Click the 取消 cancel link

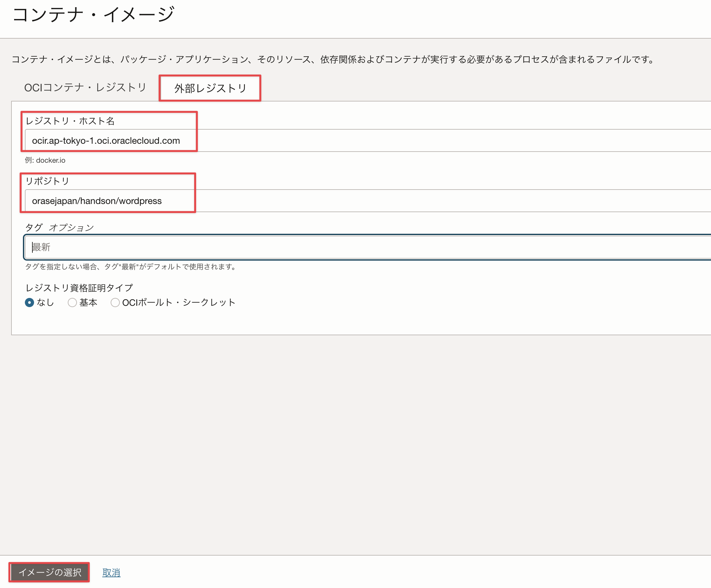click(x=111, y=572)
